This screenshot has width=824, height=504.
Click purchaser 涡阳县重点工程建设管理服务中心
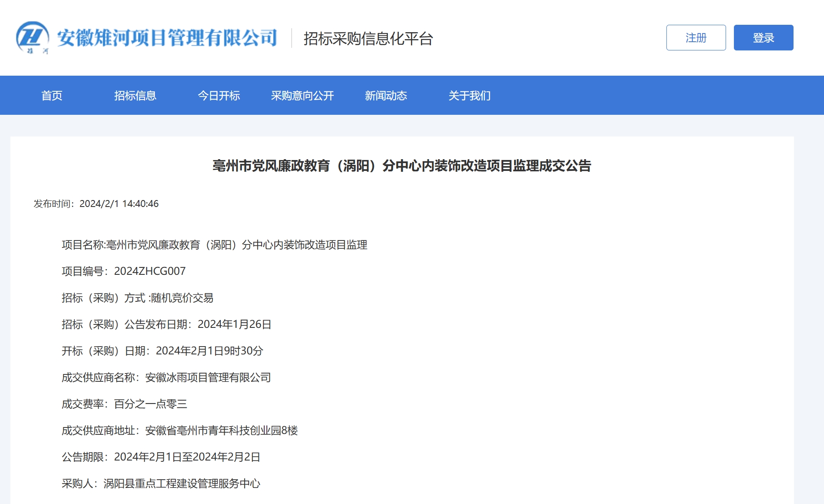[x=182, y=484]
